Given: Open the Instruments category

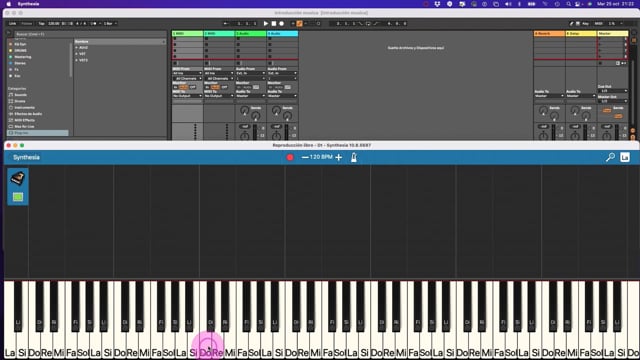Looking at the screenshot, I should 24,107.
